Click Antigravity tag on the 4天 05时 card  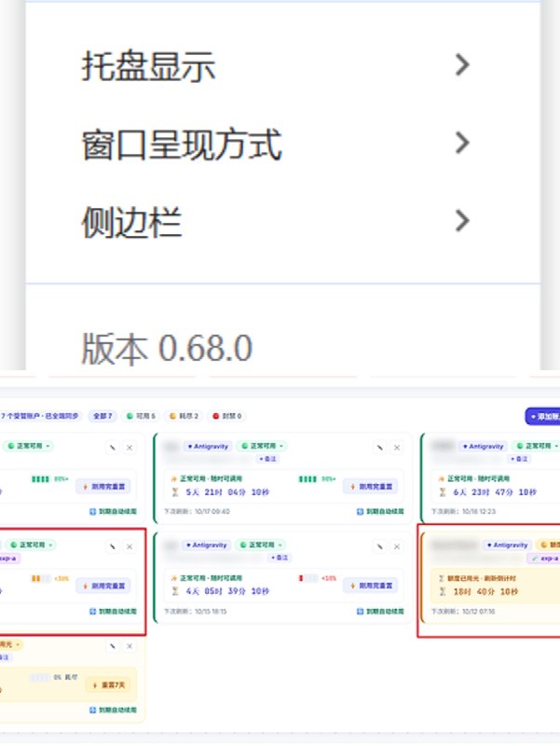pyautogui.click(x=206, y=545)
